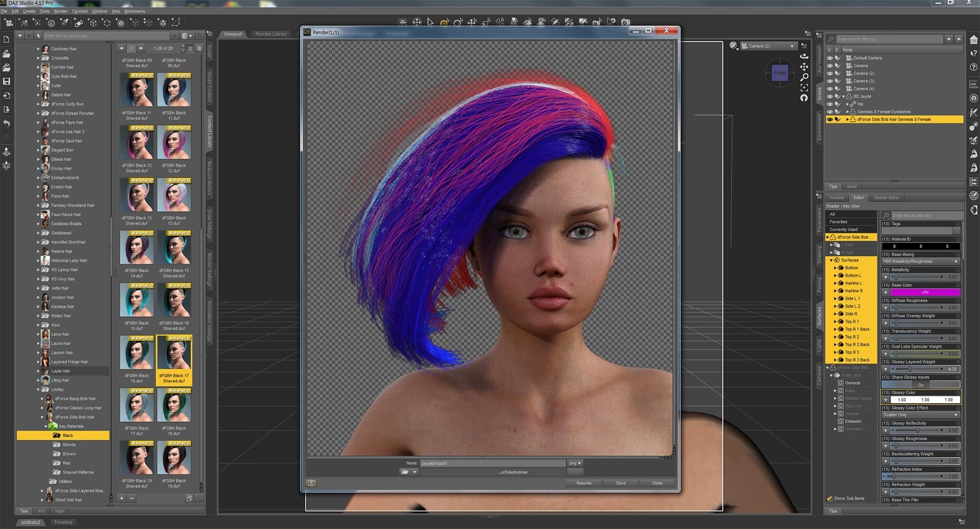Select the viewport pan arrows icon

coord(804,67)
